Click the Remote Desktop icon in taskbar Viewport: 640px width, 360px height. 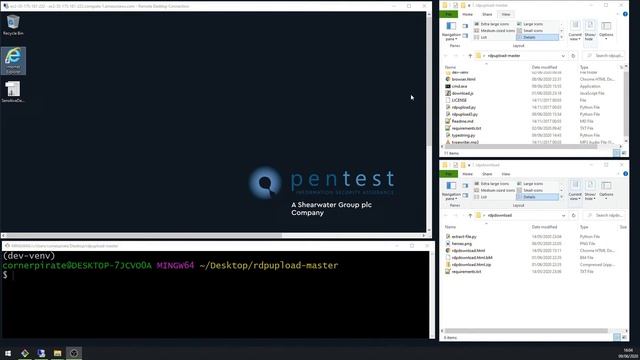[x=41, y=353]
